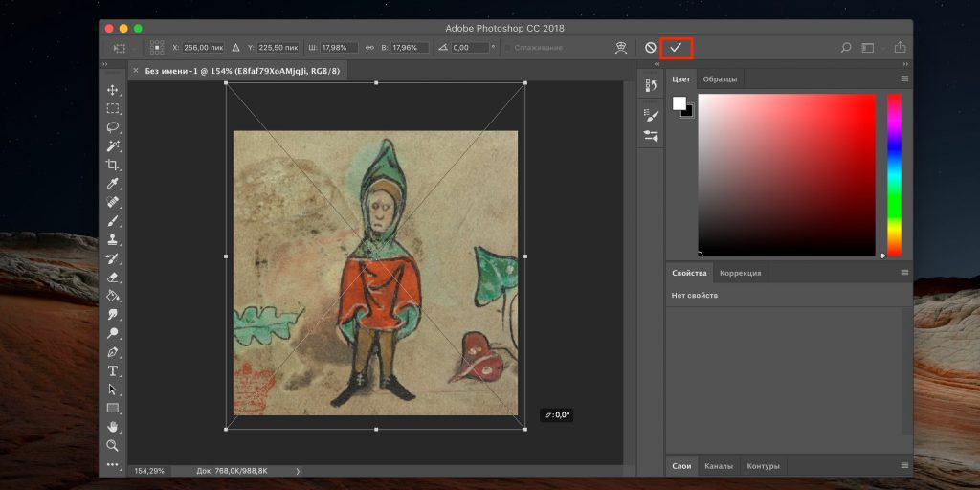Viewport: 980px width, 490px height.
Task: Open the Коррекция tab
Action: pos(741,273)
